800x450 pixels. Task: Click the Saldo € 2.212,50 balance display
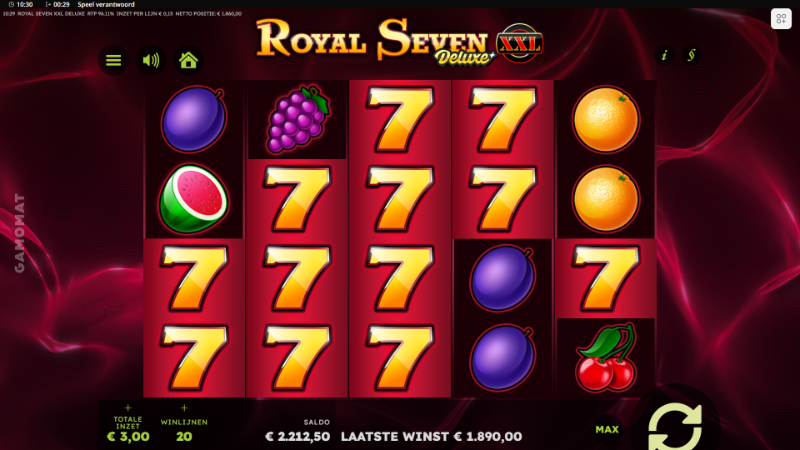(x=298, y=431)
